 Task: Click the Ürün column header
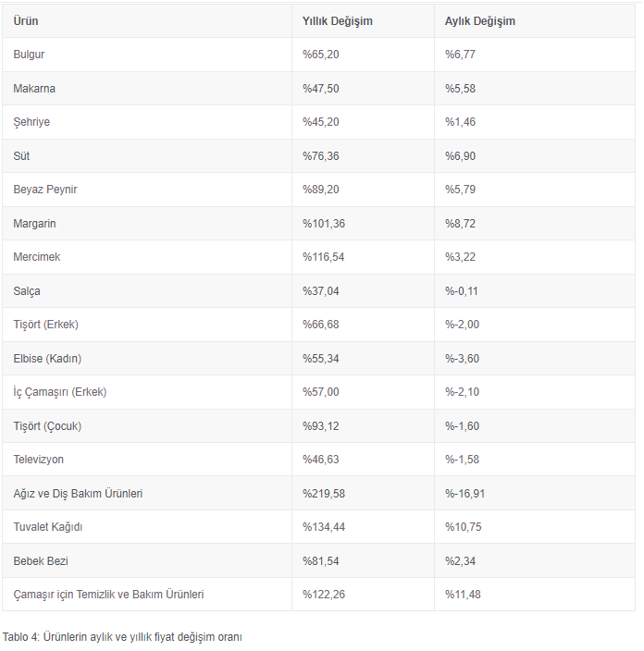click(x=26, y=21)
